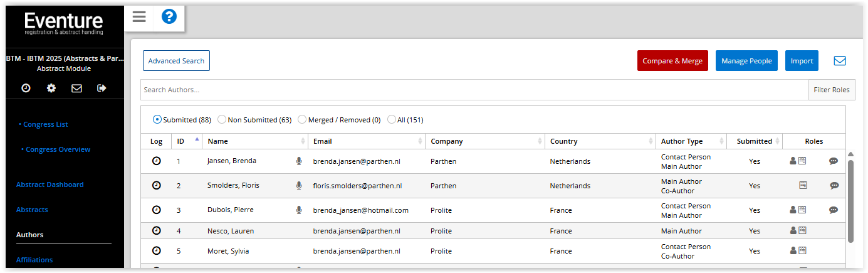Click microphone icon for Smolders, Floris
Viewport: 868px width, 273px height.
(299, 186)
